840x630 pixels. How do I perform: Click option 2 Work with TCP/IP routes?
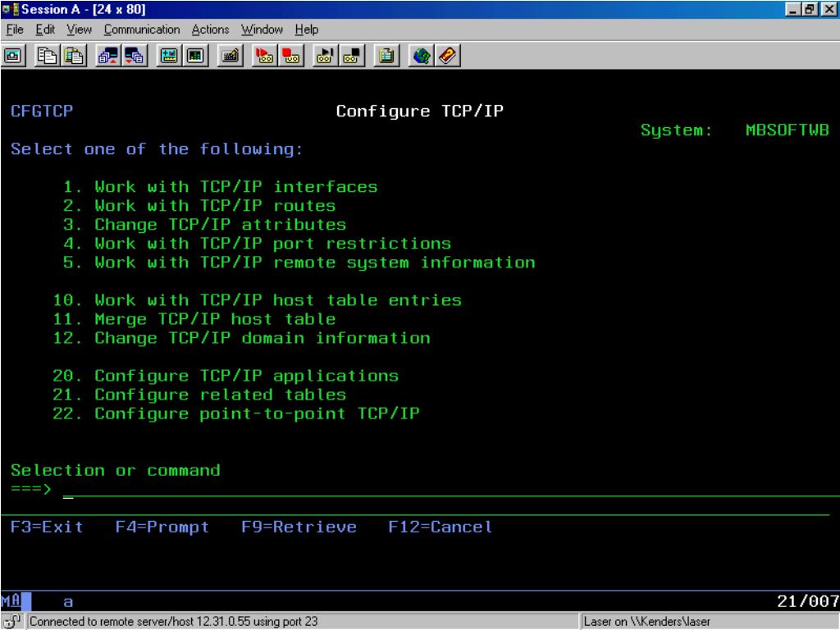[x=199, y=206]
